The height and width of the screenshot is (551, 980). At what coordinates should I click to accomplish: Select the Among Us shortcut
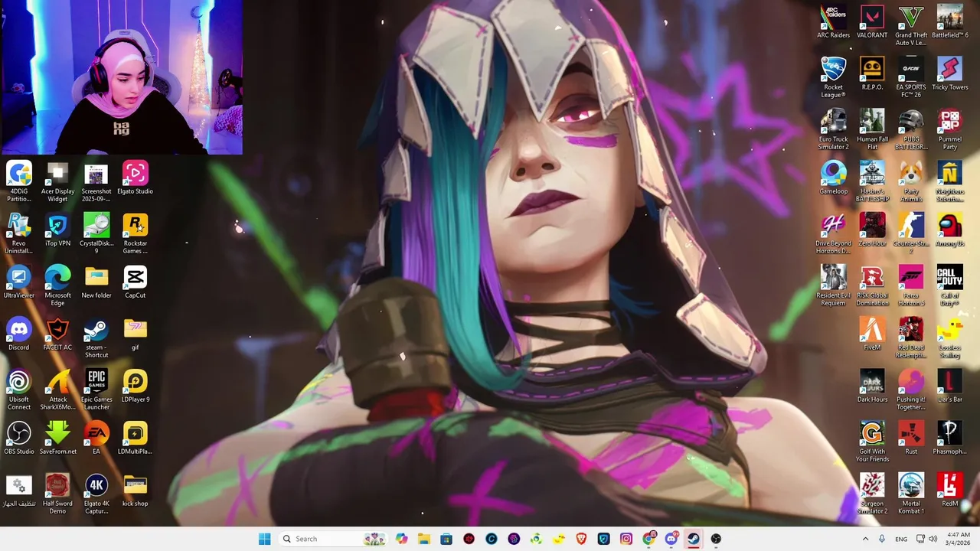coord(949,230)
